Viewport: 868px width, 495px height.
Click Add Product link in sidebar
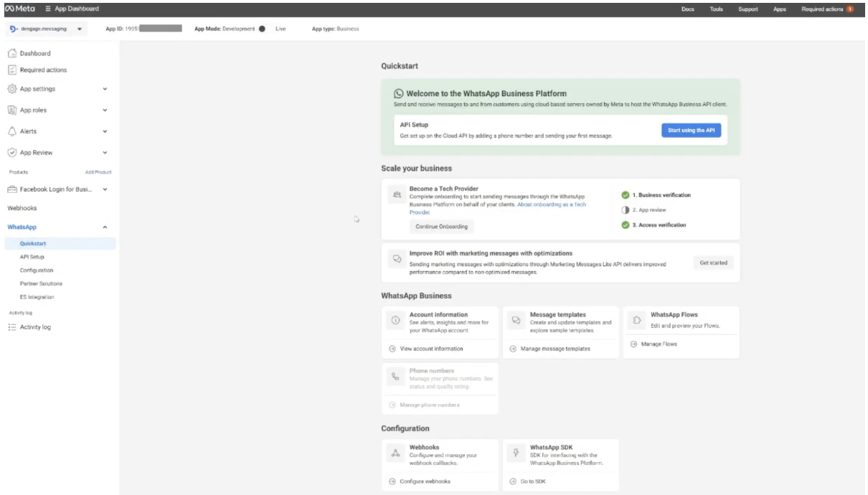coord(98,172)
